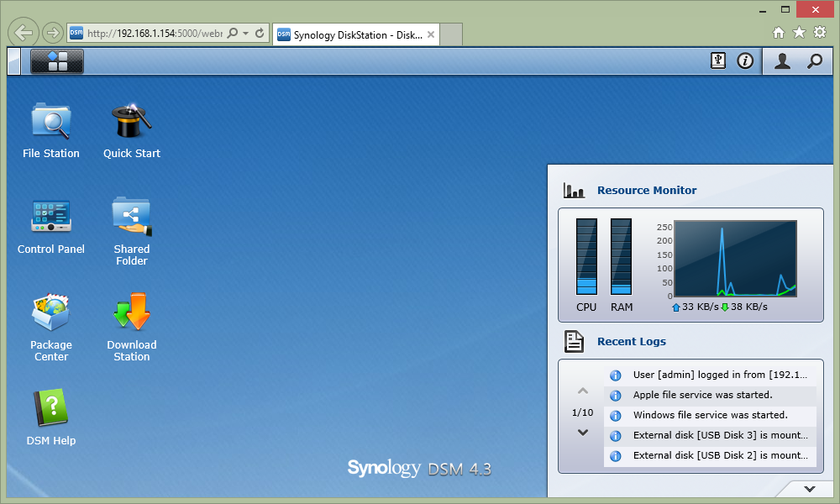Click the CPU usage bar
This screenshot has height=504, width=840.
coord(586,256)
